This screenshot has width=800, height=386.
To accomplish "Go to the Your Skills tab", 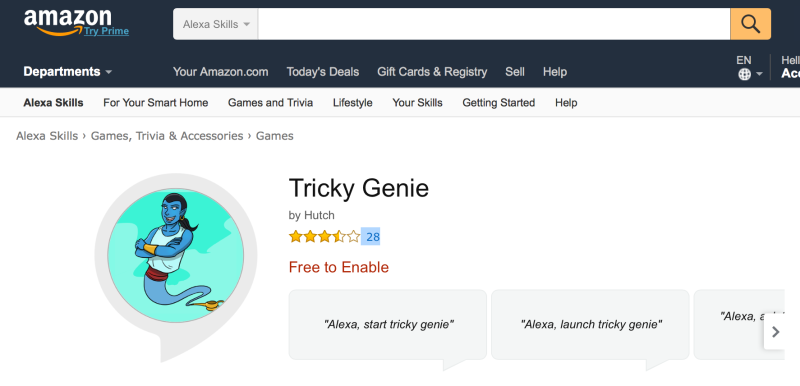I will (x=417, y=103).
